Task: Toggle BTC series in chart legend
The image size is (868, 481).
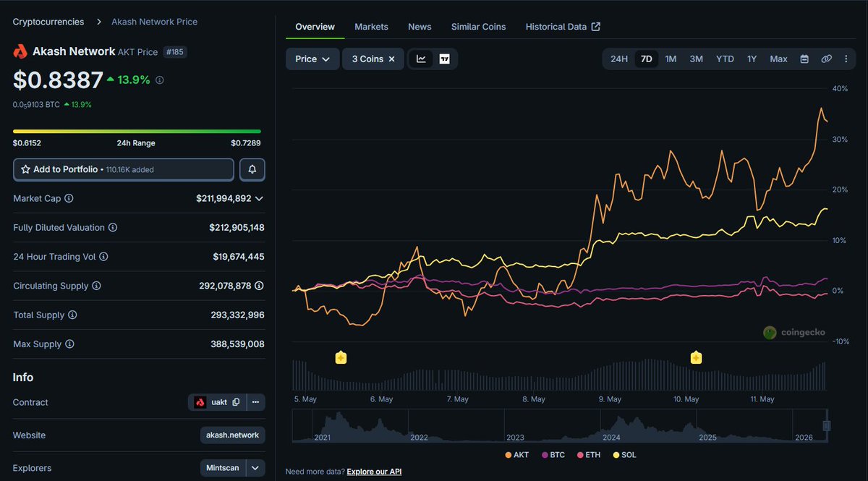Action: click(553, 455)
